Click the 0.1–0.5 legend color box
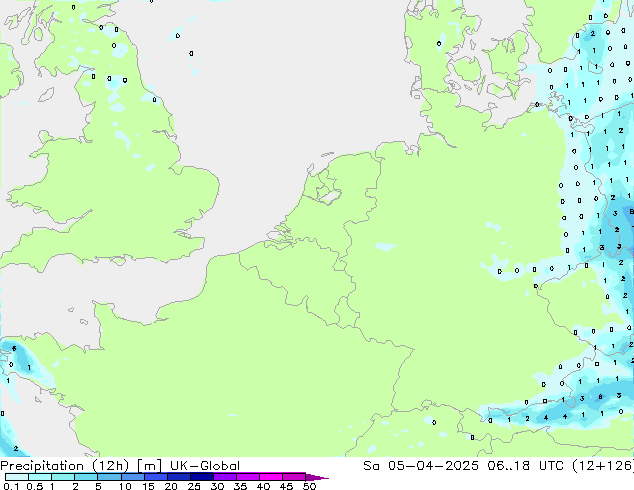Screen dimensions: 634x490 (17, 477)
